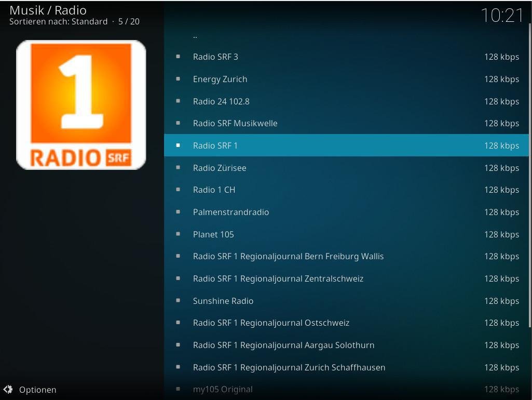532x400 pixels.
Task: Click Sortieren nach: Standard text
Action: coord(58,21)
